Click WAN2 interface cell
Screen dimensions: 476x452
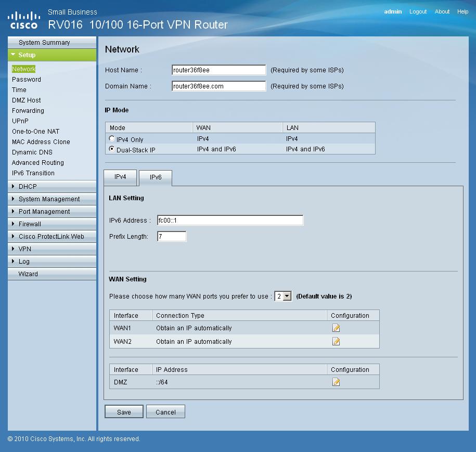click(122, 341)
